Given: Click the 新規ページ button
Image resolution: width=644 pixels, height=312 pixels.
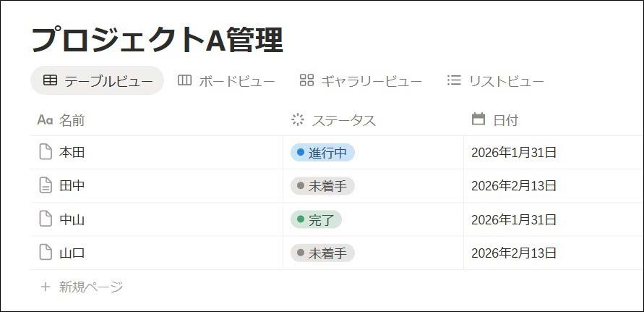Looking at the screenshot, I should 90,287.
